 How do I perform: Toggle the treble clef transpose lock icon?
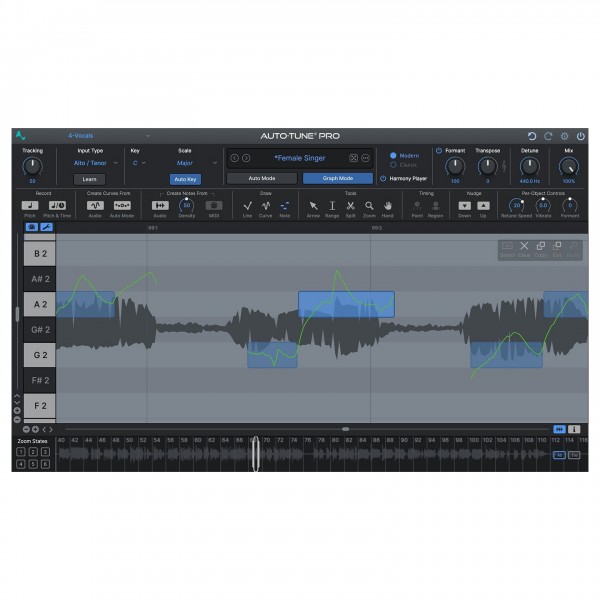click(x=504, y=166)
